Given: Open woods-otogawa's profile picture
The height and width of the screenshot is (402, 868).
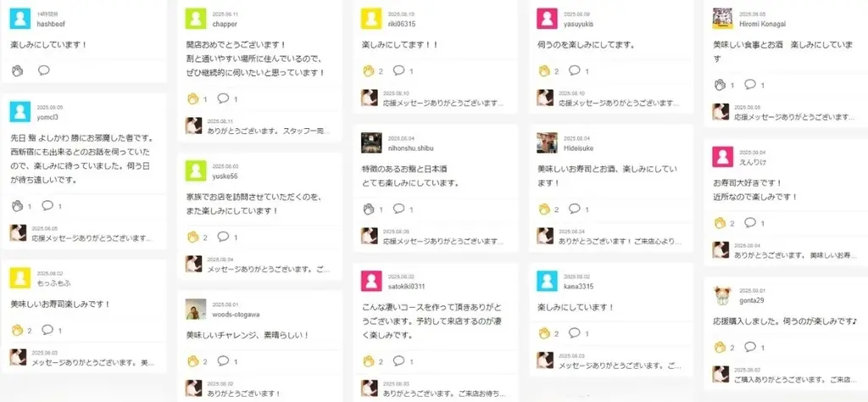Looking at the screenshot, I should [x=196, y=309].
